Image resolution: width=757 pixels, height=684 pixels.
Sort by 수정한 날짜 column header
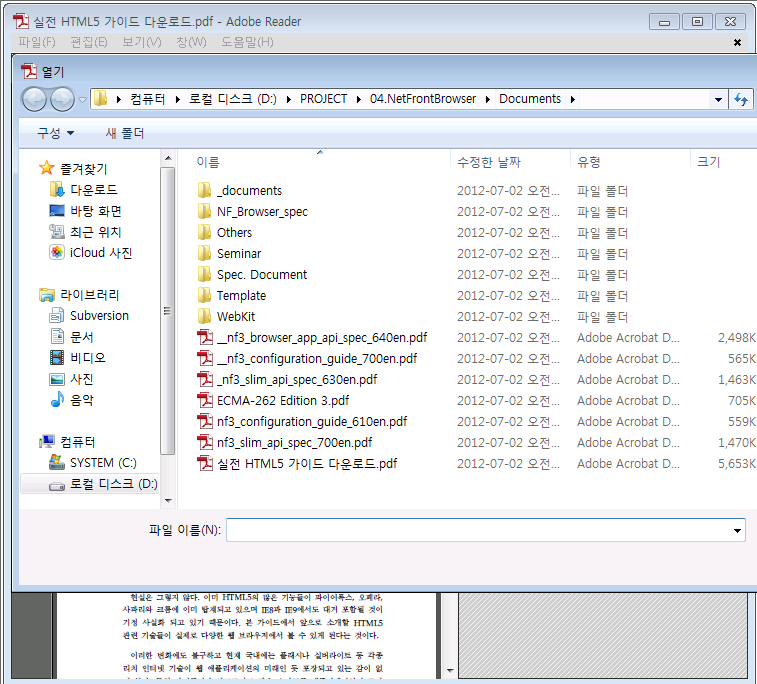click(489, 162)
